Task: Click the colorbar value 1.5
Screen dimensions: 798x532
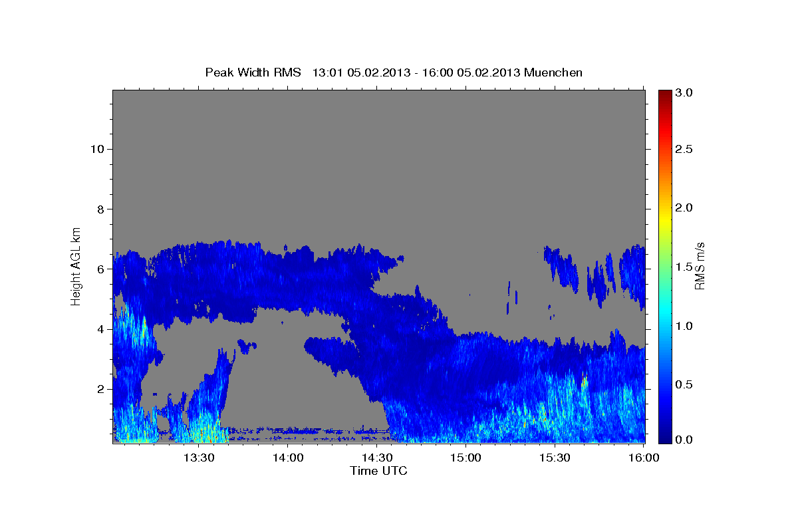Action: 684,267
